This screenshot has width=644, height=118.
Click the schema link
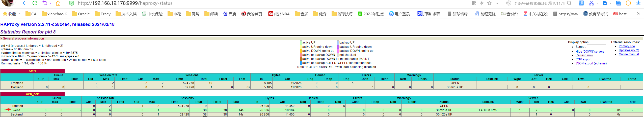[x=600, y=63]
